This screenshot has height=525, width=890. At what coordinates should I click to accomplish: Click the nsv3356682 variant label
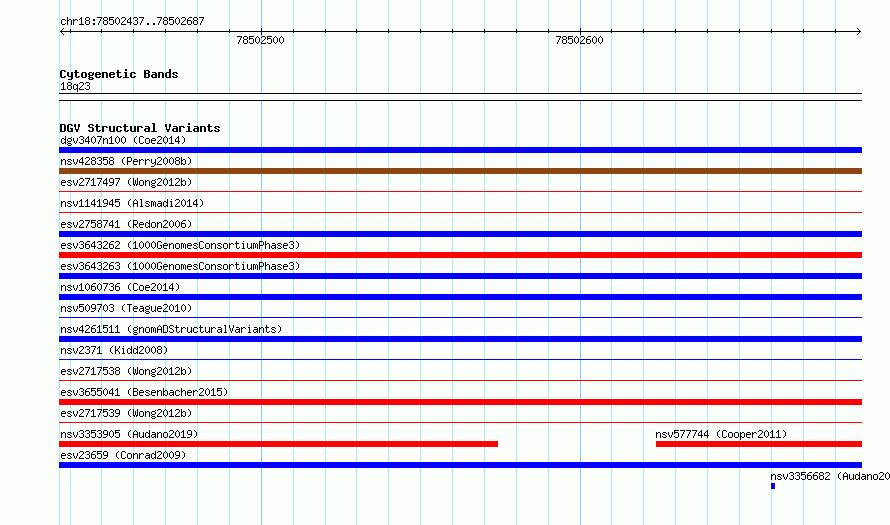(830, 476)
